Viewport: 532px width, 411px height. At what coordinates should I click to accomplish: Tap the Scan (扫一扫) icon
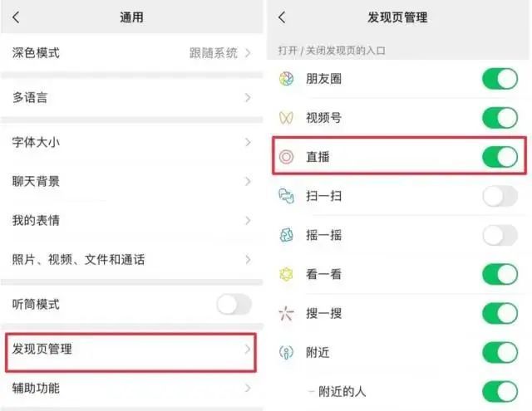(x=286, y=196)
